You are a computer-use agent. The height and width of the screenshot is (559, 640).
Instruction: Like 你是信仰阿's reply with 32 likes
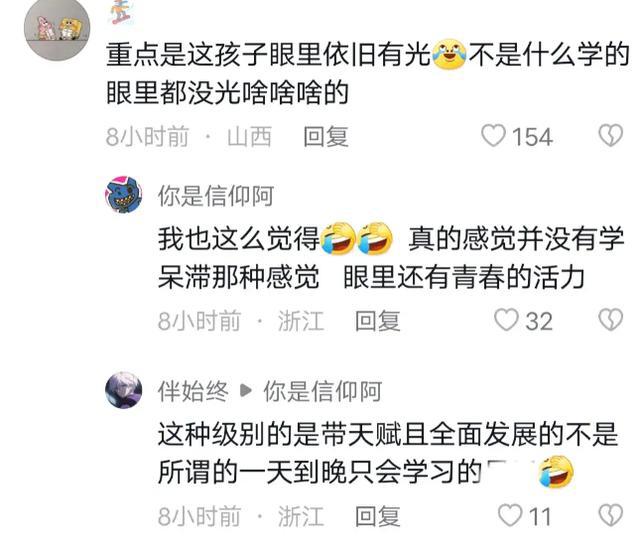[x=506, y=319]
